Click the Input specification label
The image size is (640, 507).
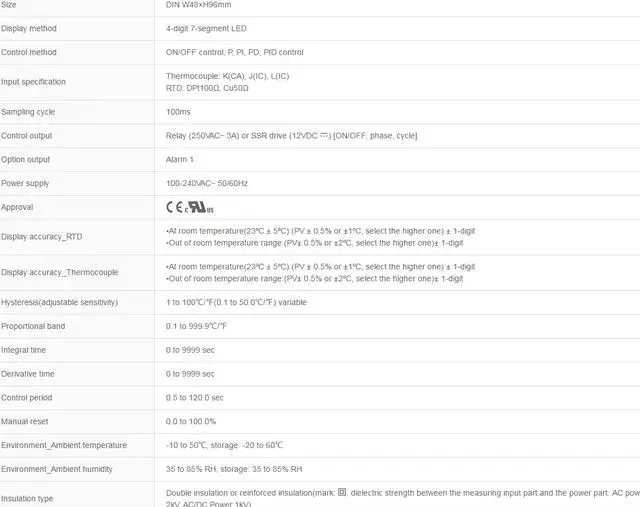[33, 82]
